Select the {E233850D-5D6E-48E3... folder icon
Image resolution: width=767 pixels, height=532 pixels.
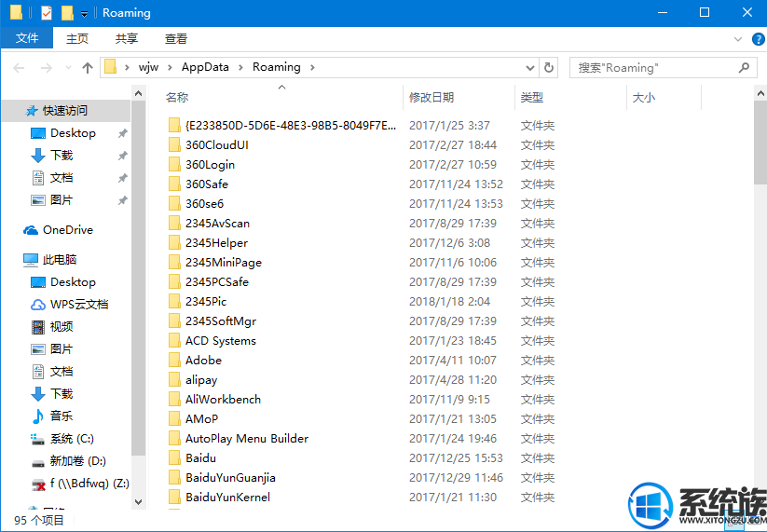174,126
